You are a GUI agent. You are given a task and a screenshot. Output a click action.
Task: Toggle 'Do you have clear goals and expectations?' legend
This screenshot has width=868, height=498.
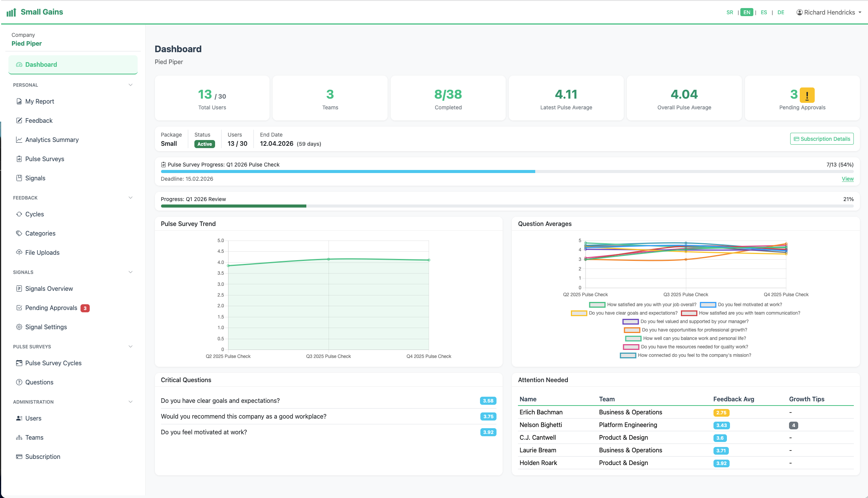coord(624,313)
